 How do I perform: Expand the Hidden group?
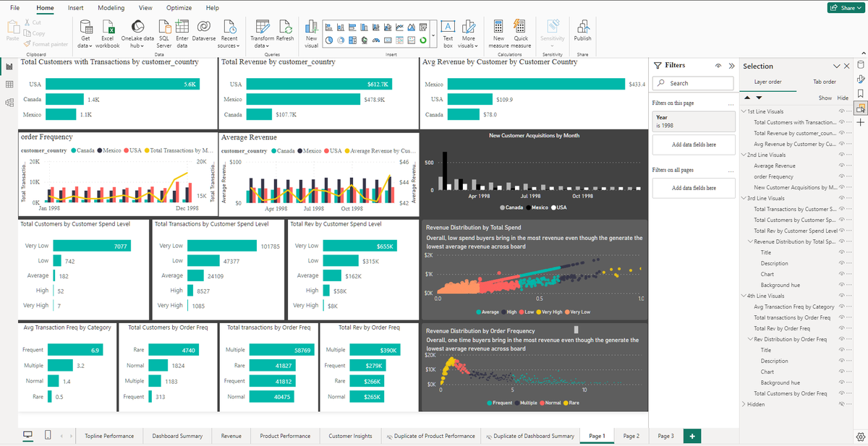point(744,404)
